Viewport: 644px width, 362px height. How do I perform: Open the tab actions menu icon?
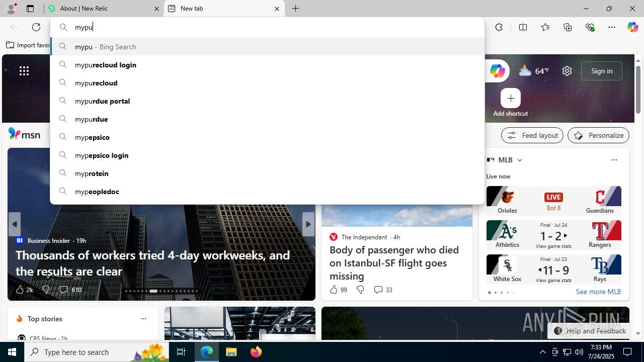pyautogui.click(x=30, y=9)
